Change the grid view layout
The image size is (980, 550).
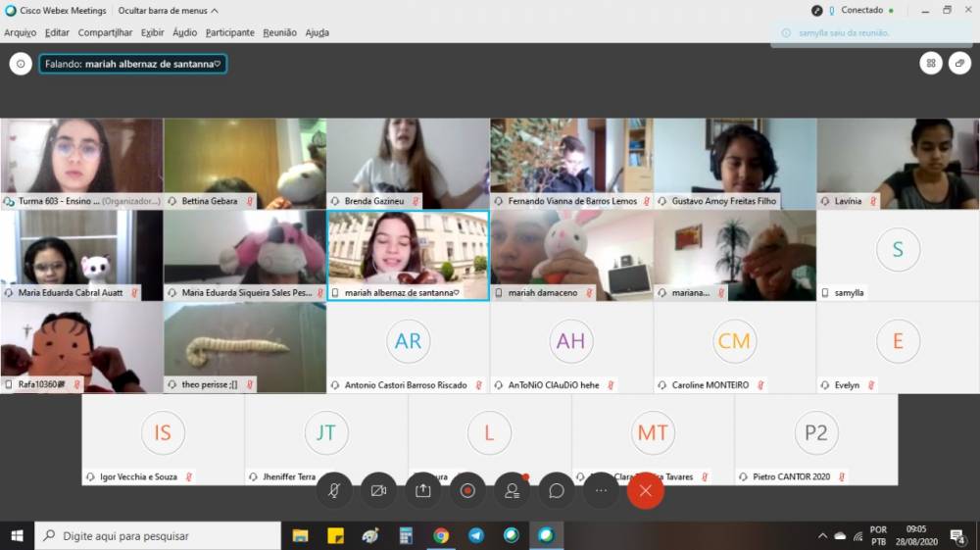tap(930, 64)
